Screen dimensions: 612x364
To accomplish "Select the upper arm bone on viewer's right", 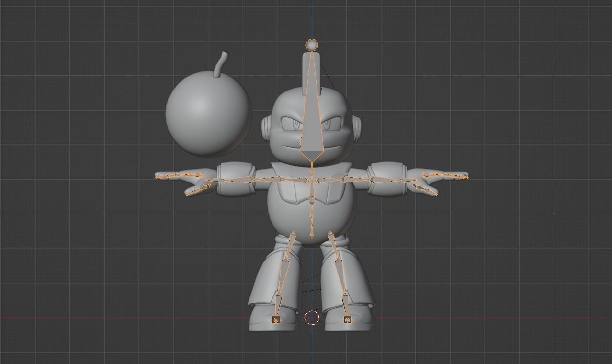I will click(x=356, y=180).
